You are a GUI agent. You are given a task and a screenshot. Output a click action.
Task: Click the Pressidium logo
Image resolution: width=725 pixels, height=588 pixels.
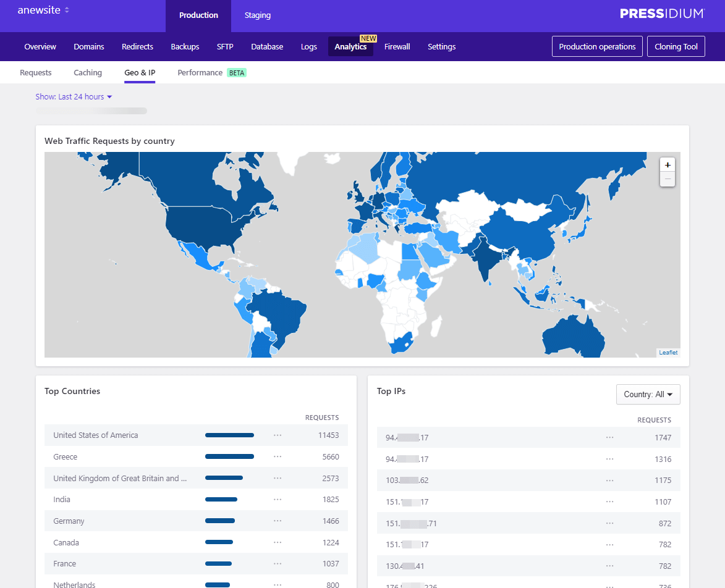click(x=662, y=14)
